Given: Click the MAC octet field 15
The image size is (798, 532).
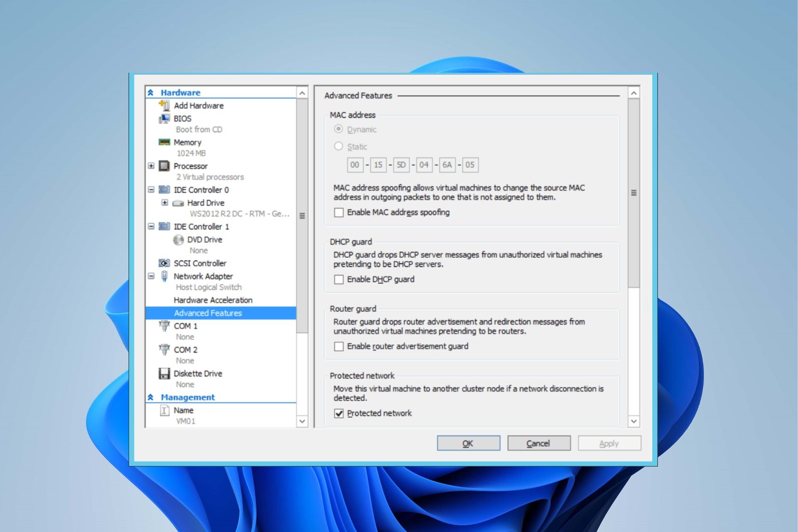Looking at the screenshot, I should pos(378,165).
